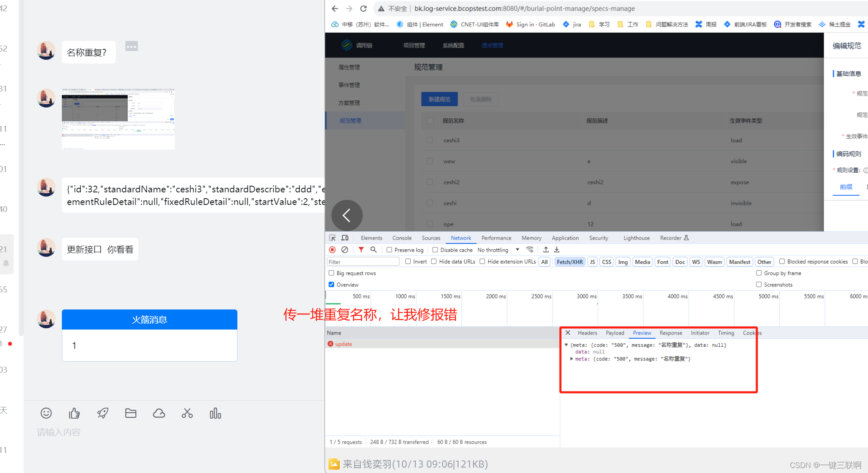Click the network Filter input field
868x473 pixels.
tap(363, 262)
